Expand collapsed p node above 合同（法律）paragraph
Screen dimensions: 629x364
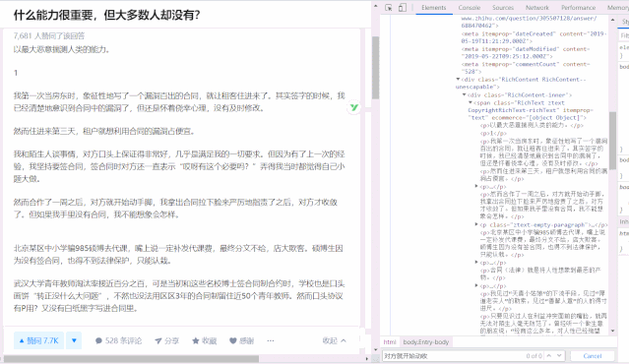click(476, 262)
